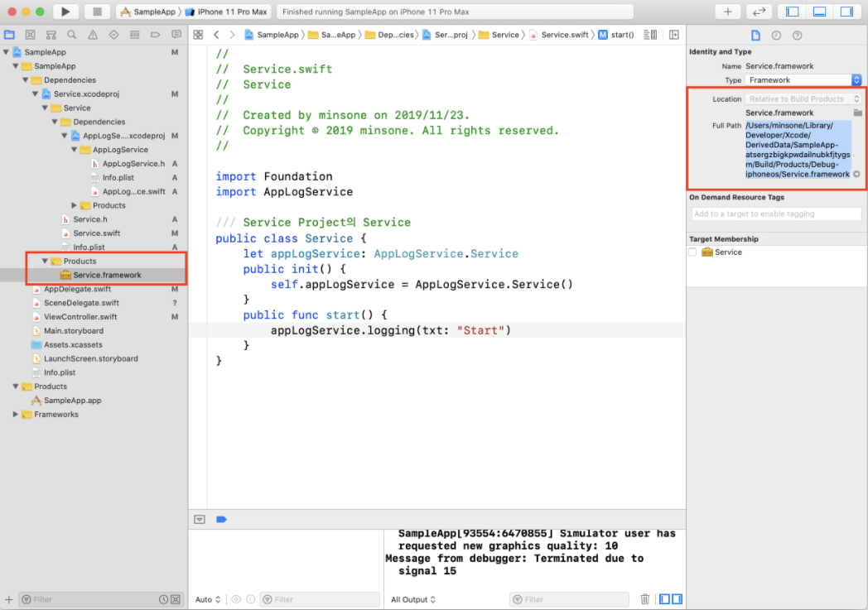The width and height of the screenshot is (868, 610).
Task: Open editor options lines icon
Action: click(x=650, y=35)
